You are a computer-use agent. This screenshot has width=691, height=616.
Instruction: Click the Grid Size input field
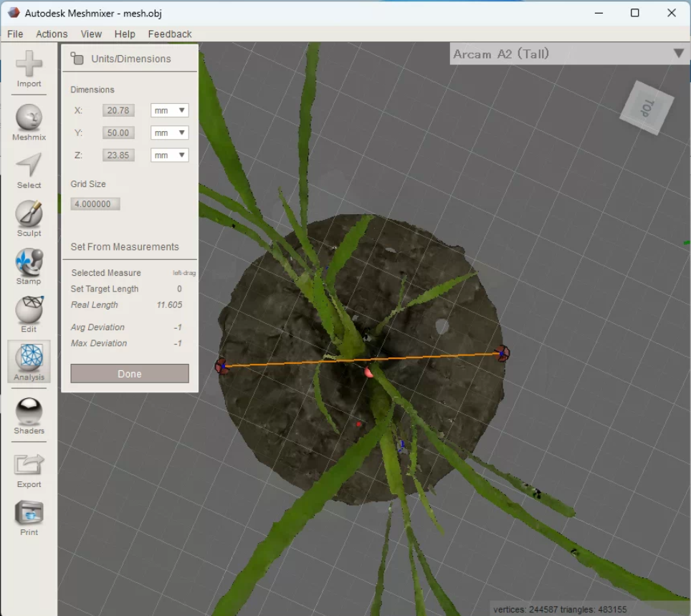coord(95,204)
